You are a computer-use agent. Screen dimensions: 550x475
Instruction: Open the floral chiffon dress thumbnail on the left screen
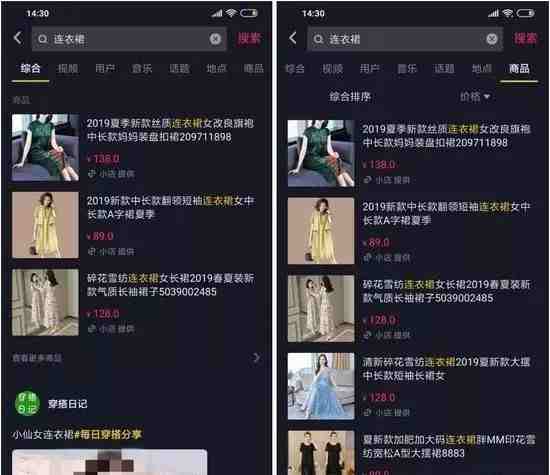pos(45,302)
